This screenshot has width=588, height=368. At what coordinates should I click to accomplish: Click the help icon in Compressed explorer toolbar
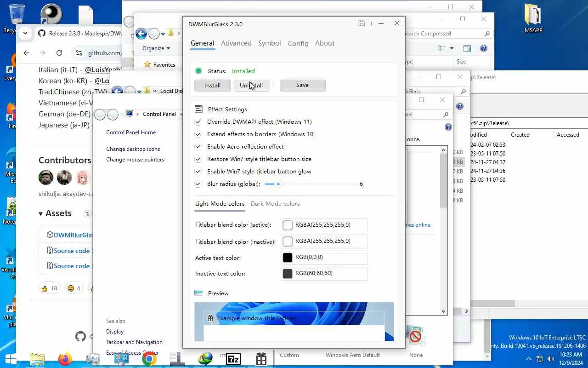click(483, 48)
